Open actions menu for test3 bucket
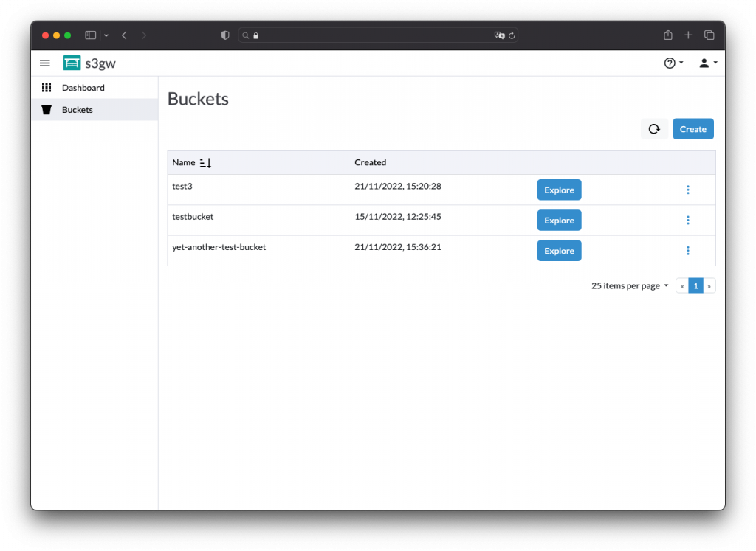The image size is (756, 551). 688,190
